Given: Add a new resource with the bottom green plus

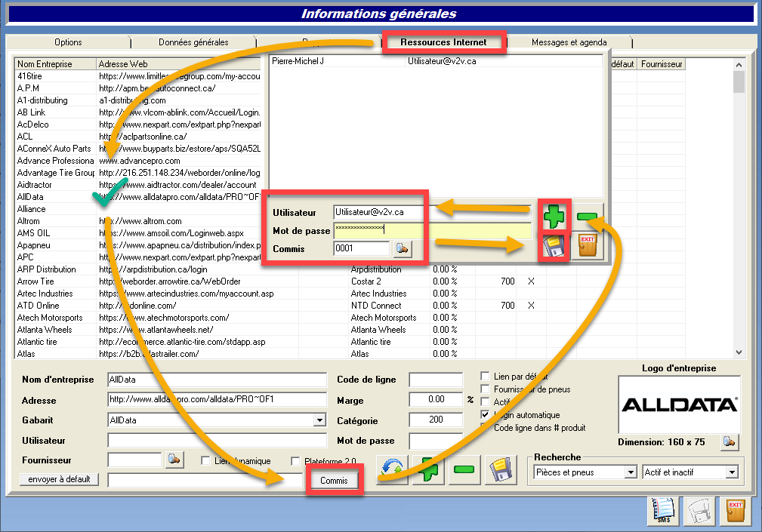Looking at the screenshot, I should tap(428, 469).
